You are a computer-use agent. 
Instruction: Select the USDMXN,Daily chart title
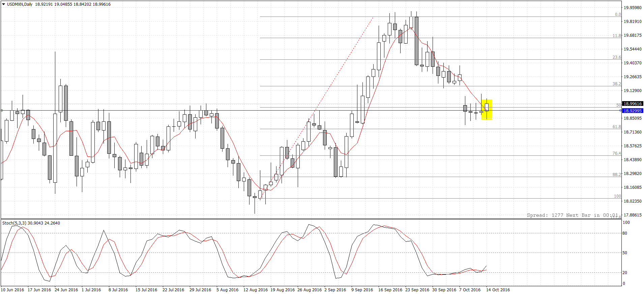pos(20,4)
